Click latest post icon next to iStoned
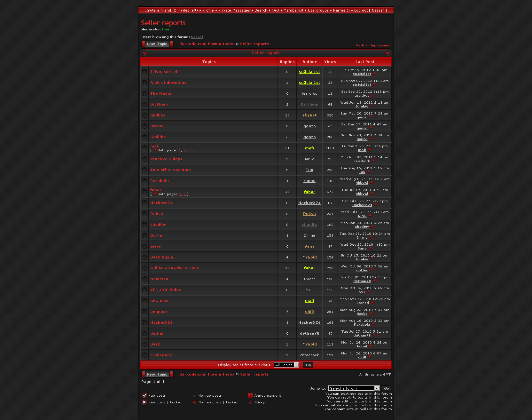532x420 pixels. pyautogui.click(x=372, y=303)
